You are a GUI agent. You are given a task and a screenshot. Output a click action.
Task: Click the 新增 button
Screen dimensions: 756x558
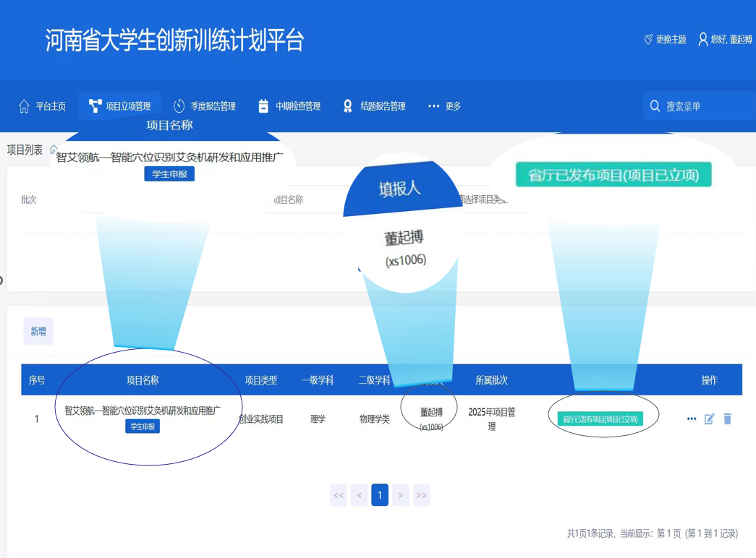coord(38,331)
